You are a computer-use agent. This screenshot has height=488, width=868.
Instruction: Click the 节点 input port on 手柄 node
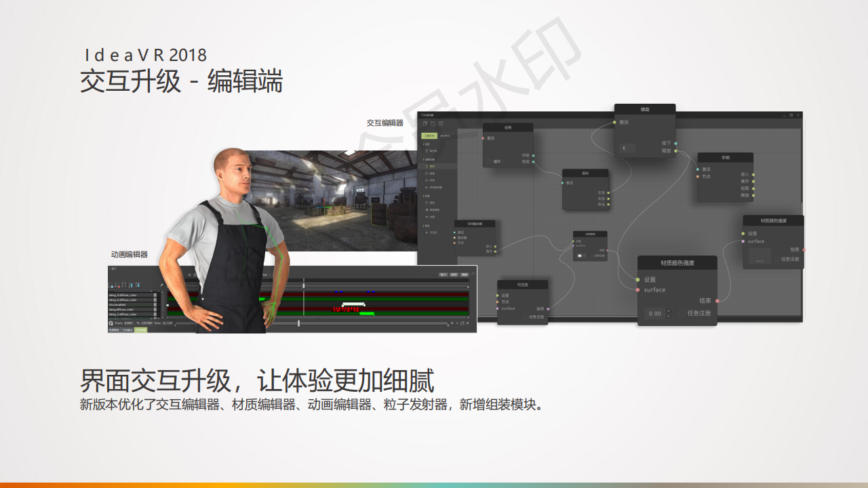pyautogui.click(x=698, y=176)
